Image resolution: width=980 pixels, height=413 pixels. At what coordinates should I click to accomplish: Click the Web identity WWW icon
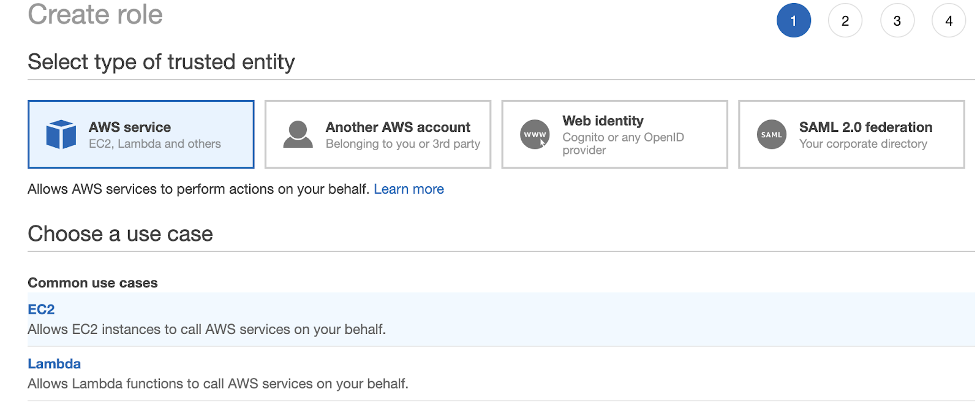(x=535, y=134)
